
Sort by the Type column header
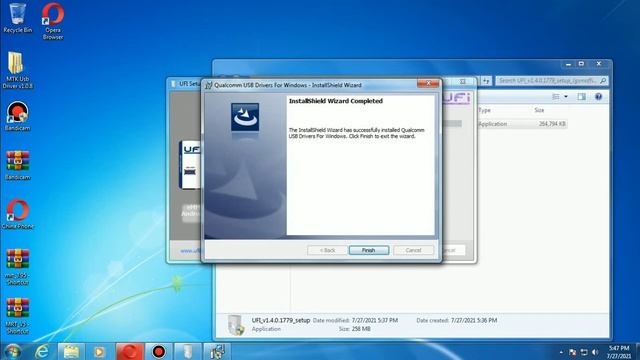pyautogui.click(x=484, y=110)
